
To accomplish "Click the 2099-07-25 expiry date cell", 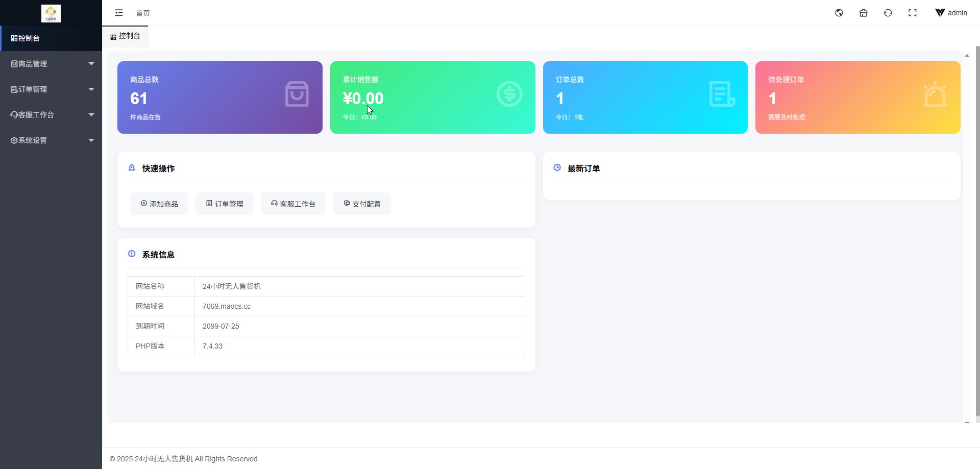I will pos(360,326).
